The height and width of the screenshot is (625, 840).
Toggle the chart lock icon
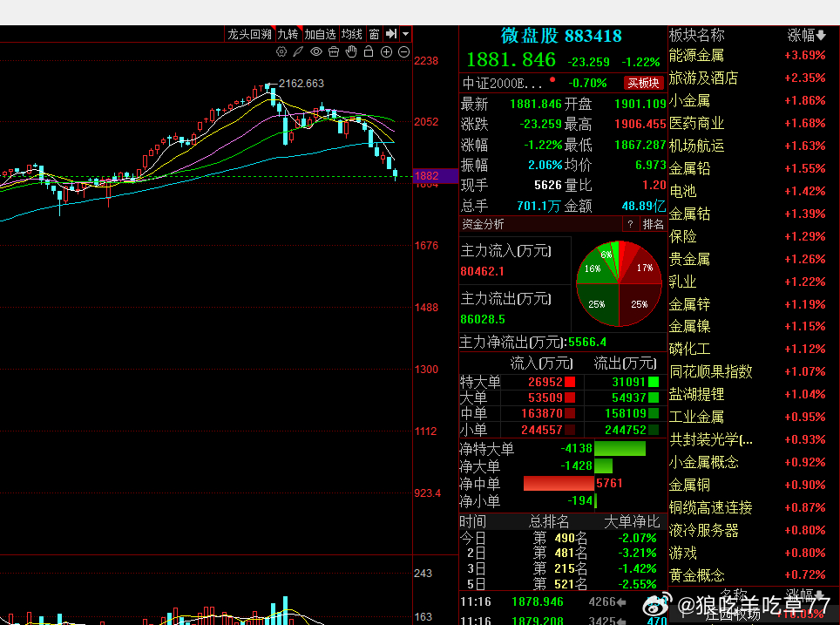[x=369, y=51]
